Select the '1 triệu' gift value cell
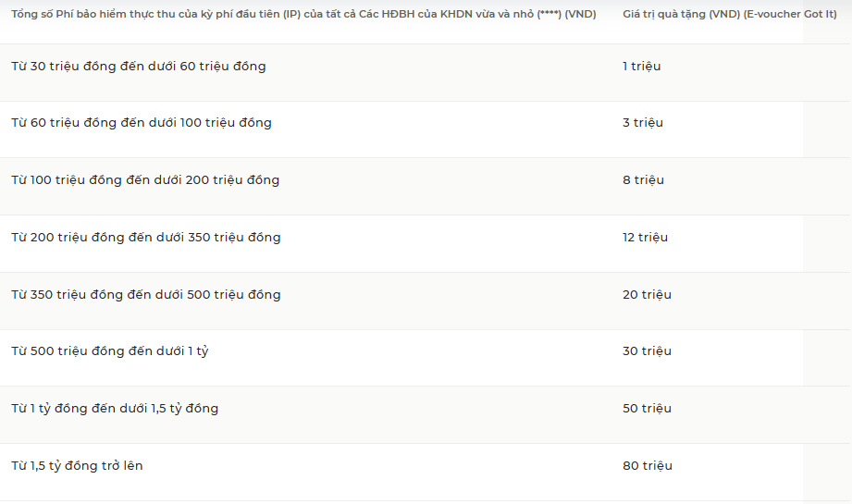 (x=642, y=67)
